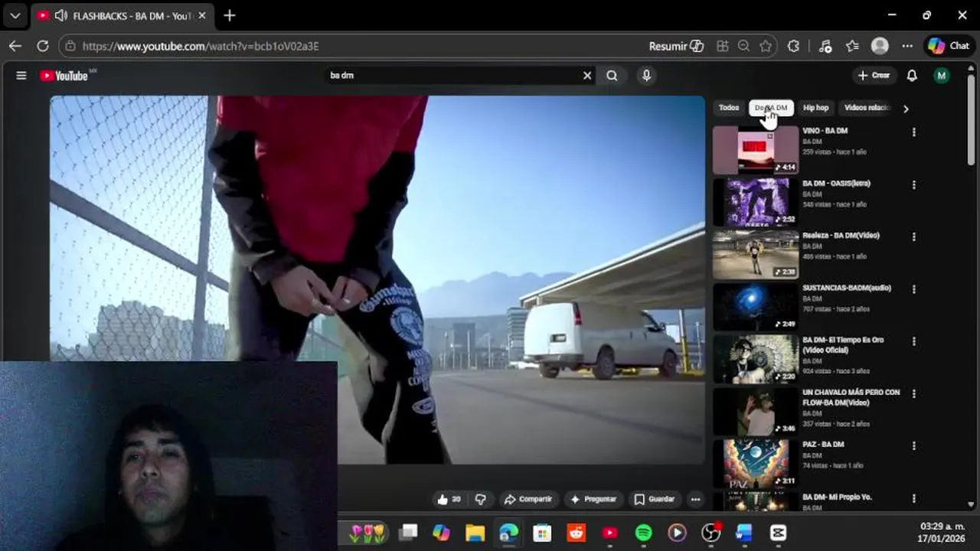The image size is (980, 551).
Task: Open the Edge profile avatar
Action: [x=880, y=46]
